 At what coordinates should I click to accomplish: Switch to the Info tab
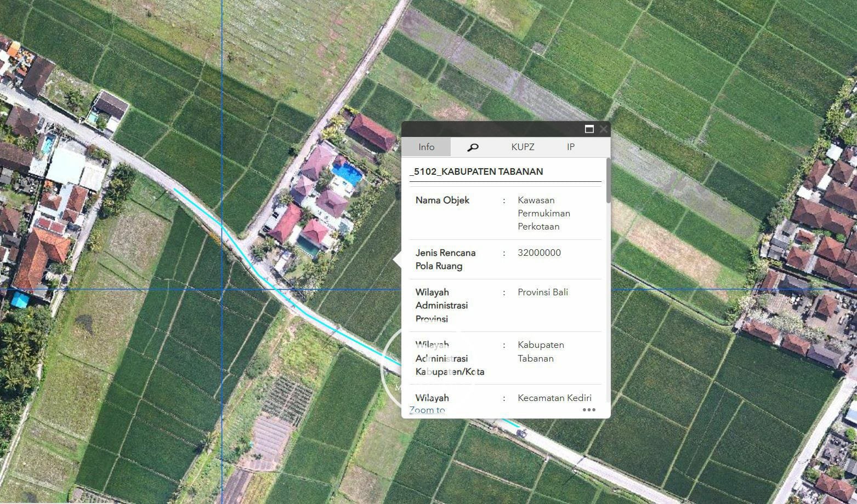[x=426, y=147]
